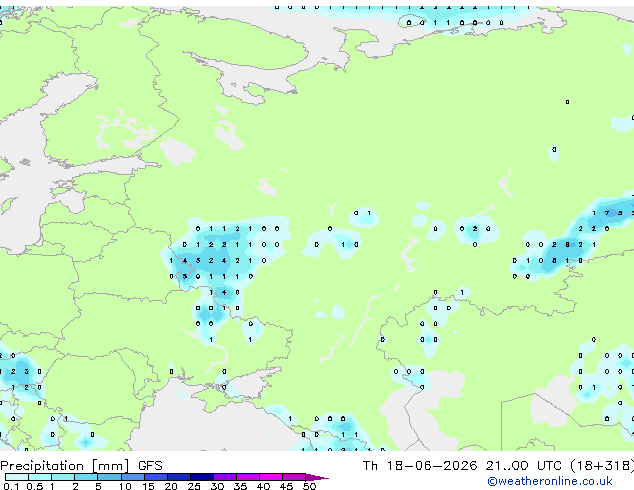Viewport: 634px width, 490px height.
Task: Click the legend swatch between 2 and 5
Action: pos(86,477)
